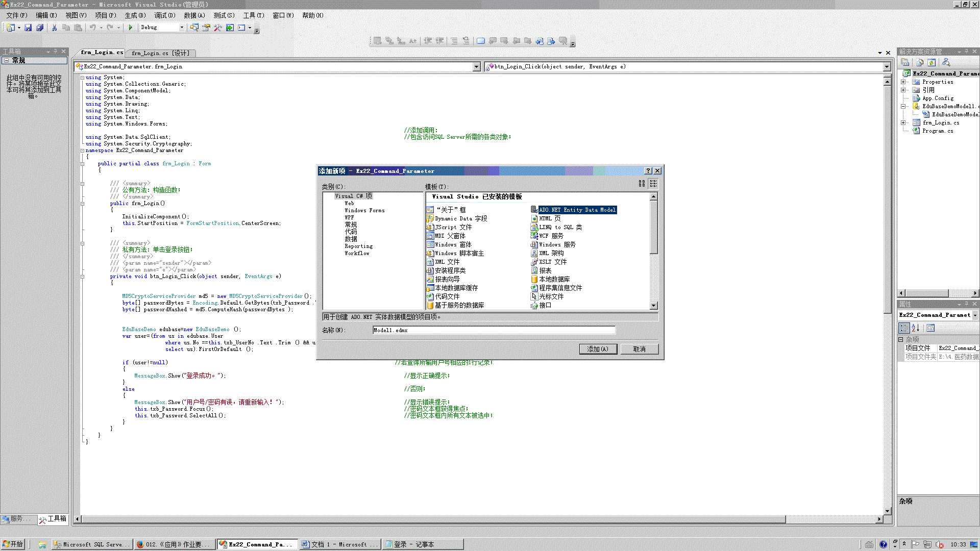Select the 代码文件 icon

(429, 296)
